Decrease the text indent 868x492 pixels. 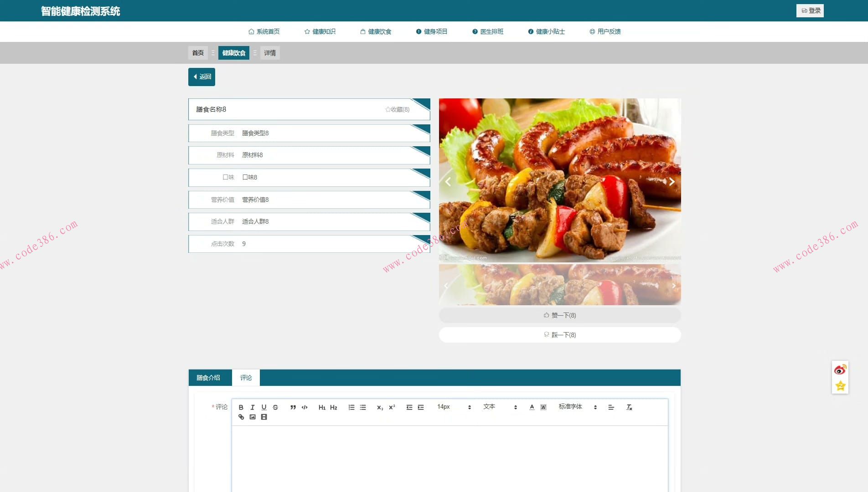tap(409, 407)
